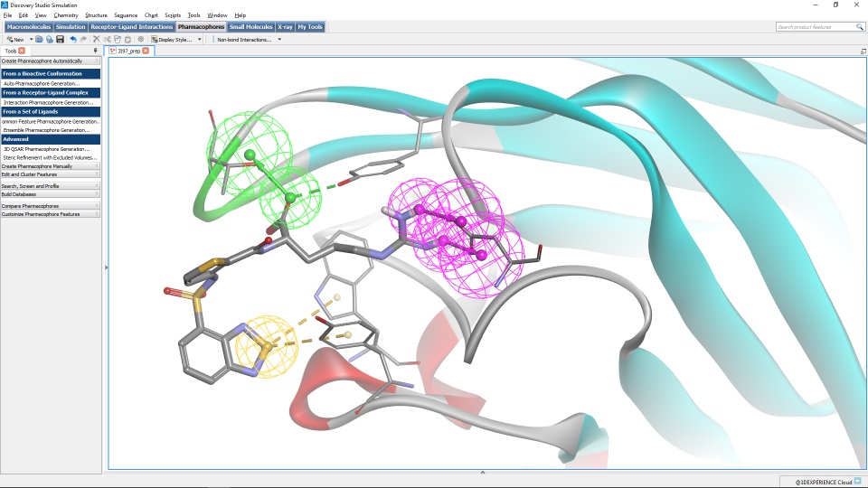Open the Chart menu

click(151, 15)
